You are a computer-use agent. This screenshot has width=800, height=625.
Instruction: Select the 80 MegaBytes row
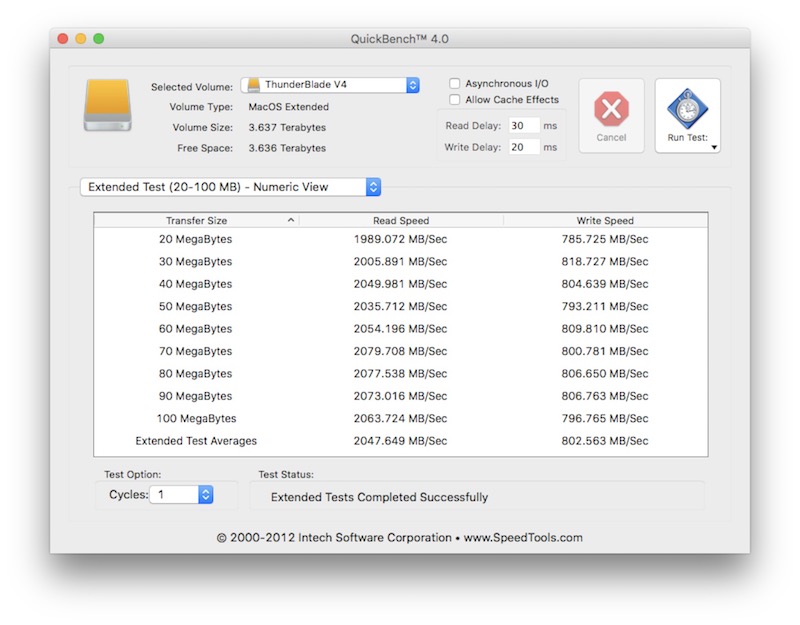pos(401,373)
